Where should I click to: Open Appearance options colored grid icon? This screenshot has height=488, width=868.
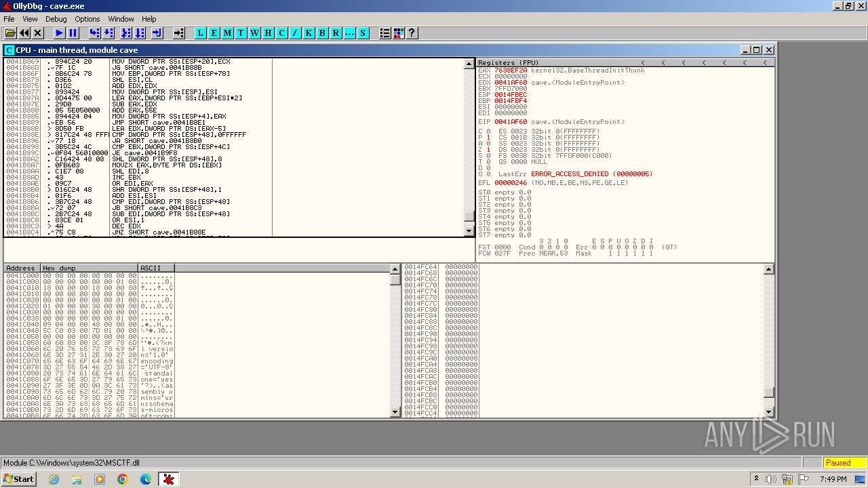tap(398, 33)
